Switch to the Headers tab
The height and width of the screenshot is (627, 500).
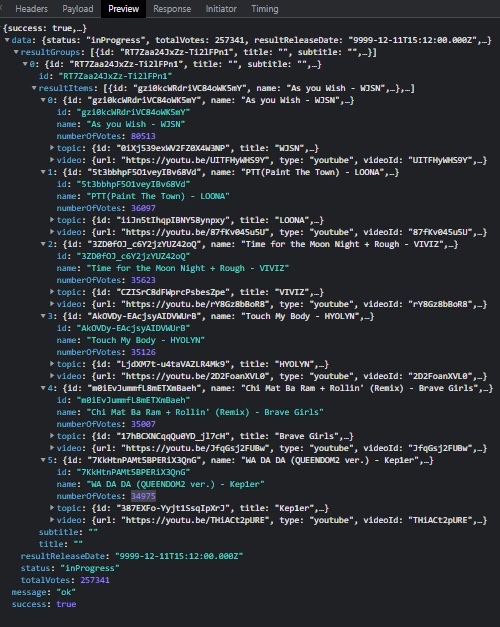(x=31, y=9)
